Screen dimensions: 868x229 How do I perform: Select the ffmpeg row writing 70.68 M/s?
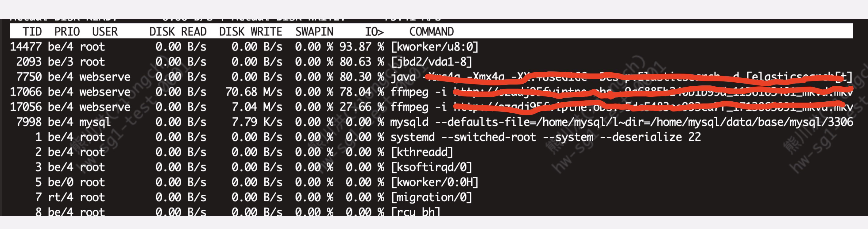point(432,92)
